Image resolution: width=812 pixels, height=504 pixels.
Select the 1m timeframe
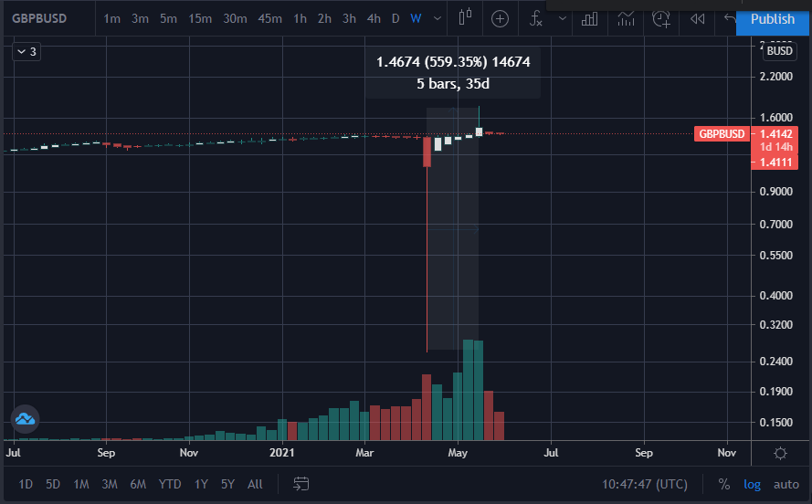pyautogui.click(x=111, y=18)
